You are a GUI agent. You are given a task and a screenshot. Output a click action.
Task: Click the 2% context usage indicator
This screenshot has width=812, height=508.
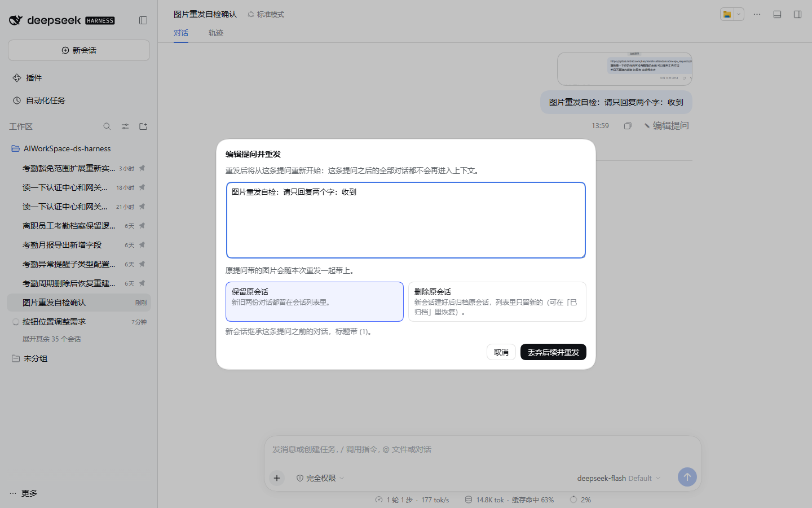580,500
